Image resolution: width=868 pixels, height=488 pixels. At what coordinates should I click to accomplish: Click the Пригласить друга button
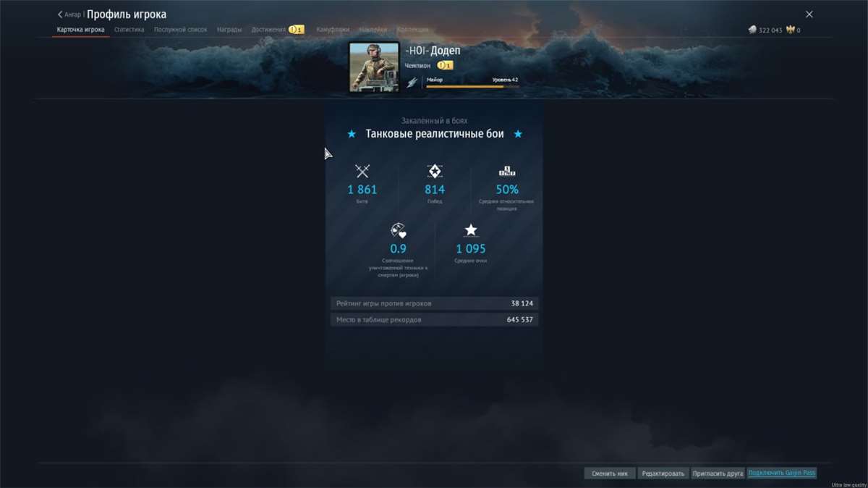(718, 474)
